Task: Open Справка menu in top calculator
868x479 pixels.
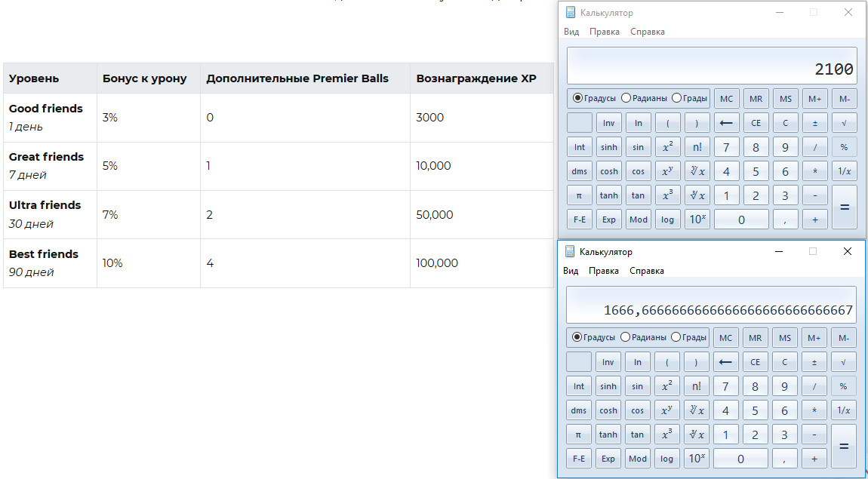Action: point(647,32)
